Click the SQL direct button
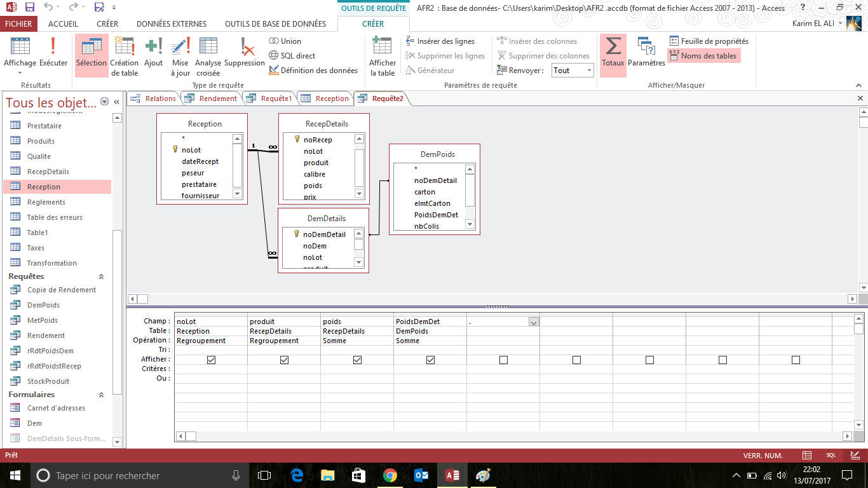 pyautogui.click(x=292, y=56)
